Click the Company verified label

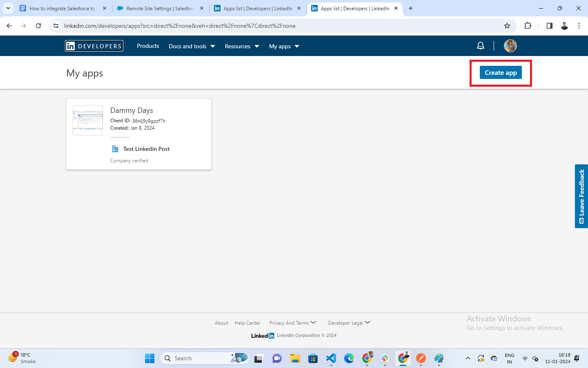[x=129, y=161]
